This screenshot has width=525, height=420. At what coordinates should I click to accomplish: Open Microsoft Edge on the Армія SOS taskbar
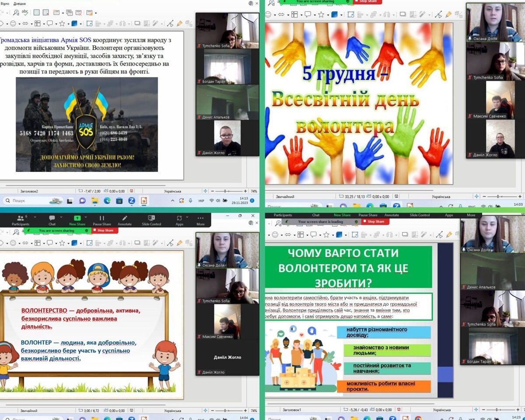tap(107, 201)
